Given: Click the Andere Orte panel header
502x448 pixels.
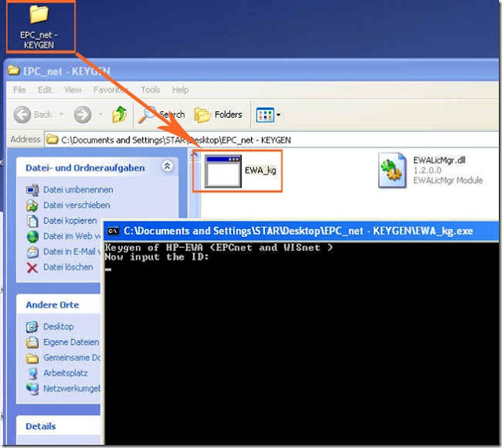Looking at the screenshot, I should pyautogui.click(x=58, y=304).
